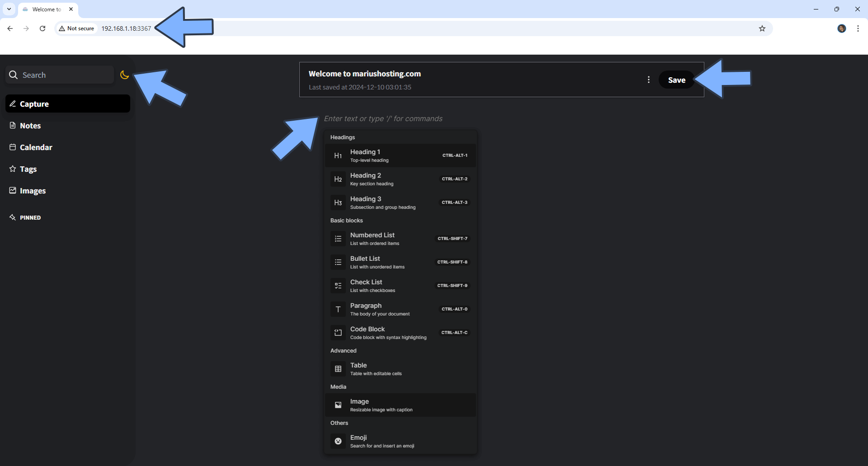The height and width of the screenshot is (466, 868).
Task: Click the CTRL-ALT-1 shortcut badge
Action: (455, 155)
